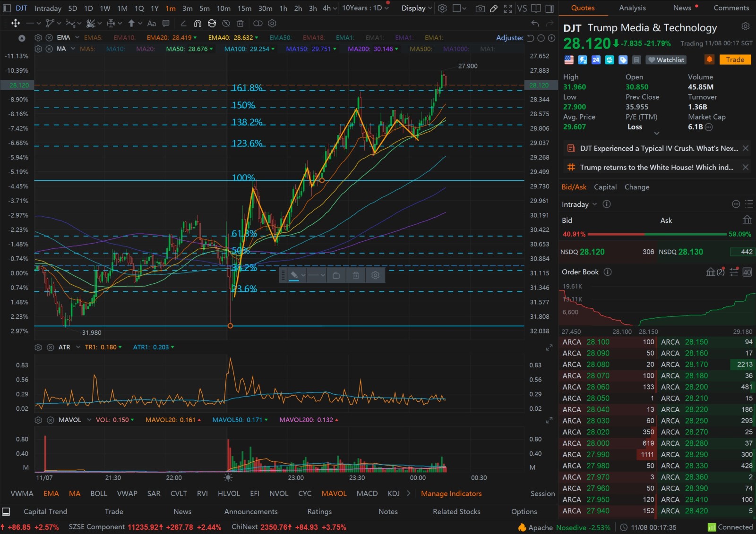
Task: Expand the line tool dropdown arrow
Action: point(39,23)
